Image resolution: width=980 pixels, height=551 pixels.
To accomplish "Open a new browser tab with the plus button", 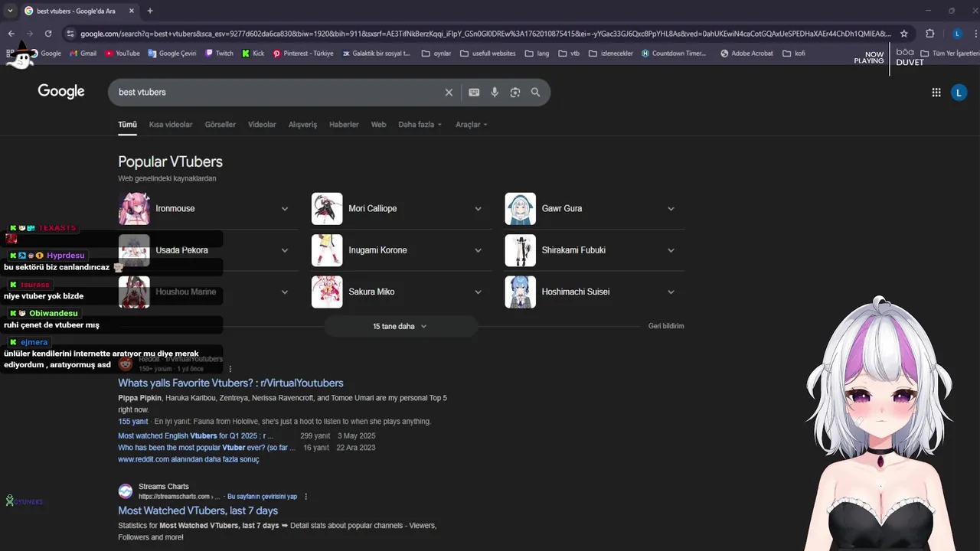I will pos(150,11).
